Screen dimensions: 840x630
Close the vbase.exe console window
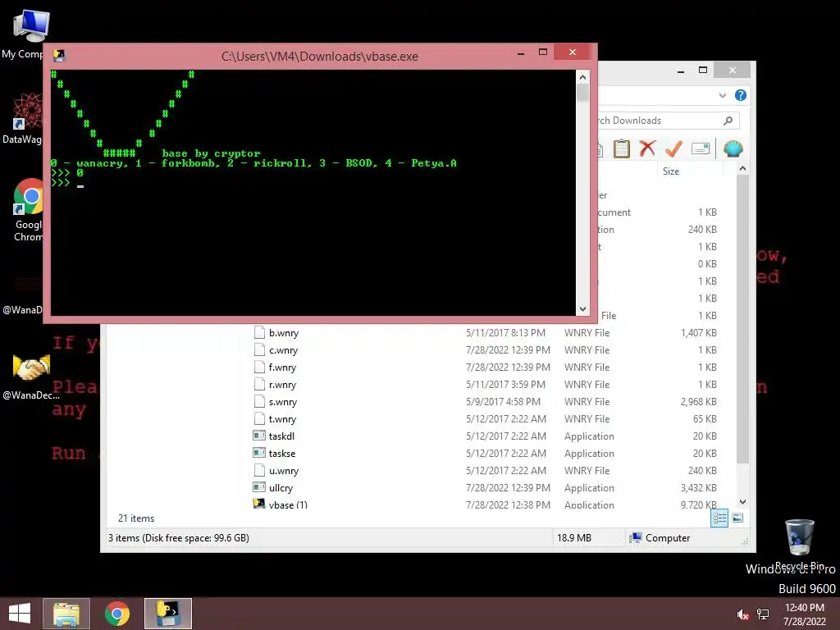(572, 52)
